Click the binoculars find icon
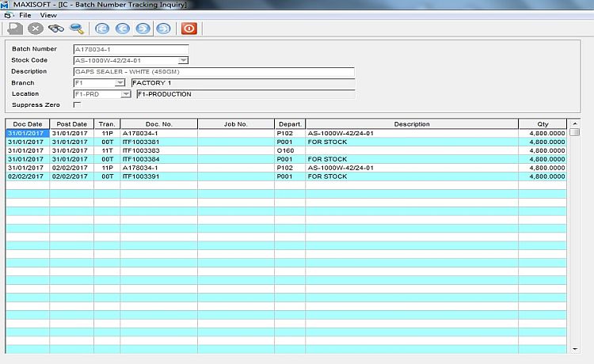This screenshot has width=594, height=364. 56,28
